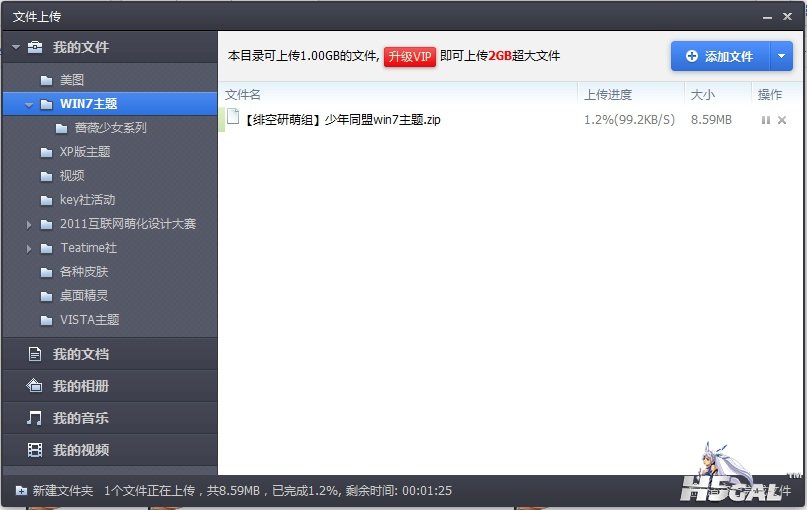Click the 视频 folder icon
The image size is (807, 510).
(x=46, y=177)
